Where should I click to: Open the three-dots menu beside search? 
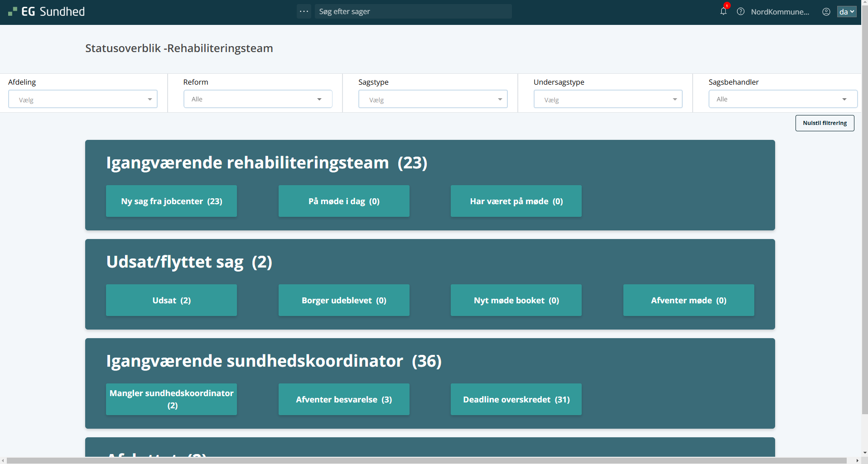pos(304,11)
